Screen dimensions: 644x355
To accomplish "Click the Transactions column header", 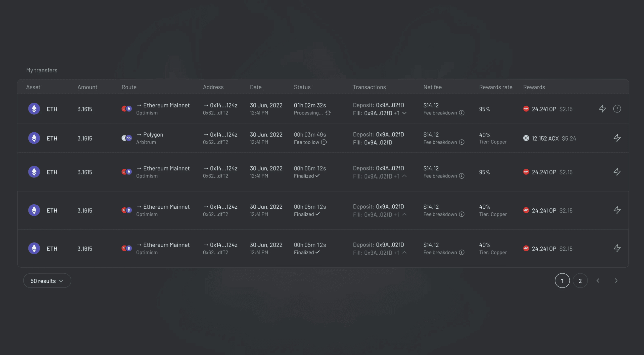I will (x=369, y=87).
